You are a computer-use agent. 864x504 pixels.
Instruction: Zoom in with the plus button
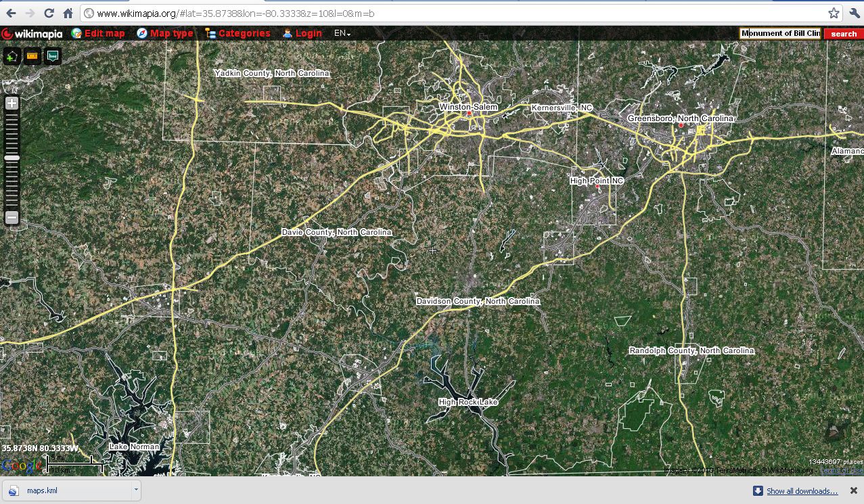[12, 104]
